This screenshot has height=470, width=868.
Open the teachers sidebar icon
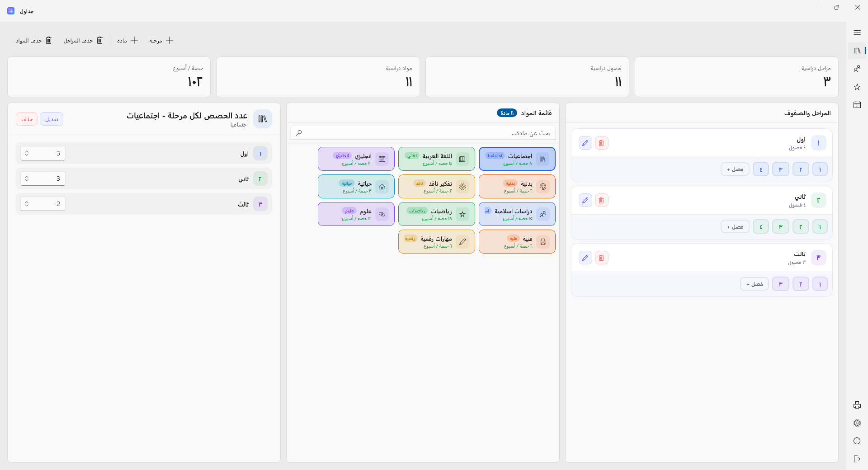click(857, 69)
